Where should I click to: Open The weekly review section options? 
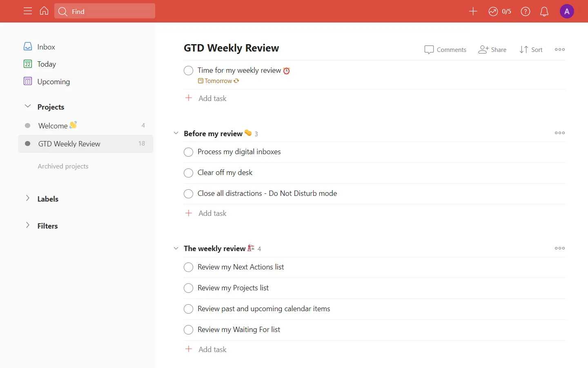[560, 248]
